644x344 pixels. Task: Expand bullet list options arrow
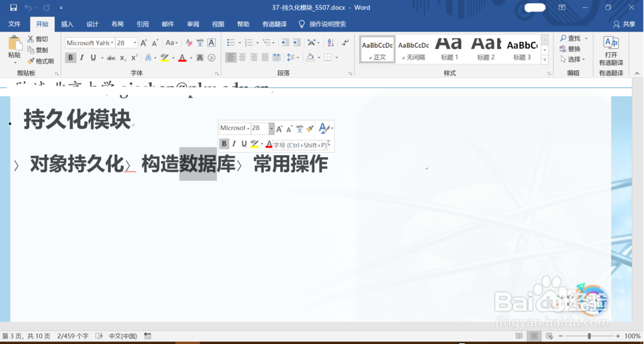coord(240,43)
